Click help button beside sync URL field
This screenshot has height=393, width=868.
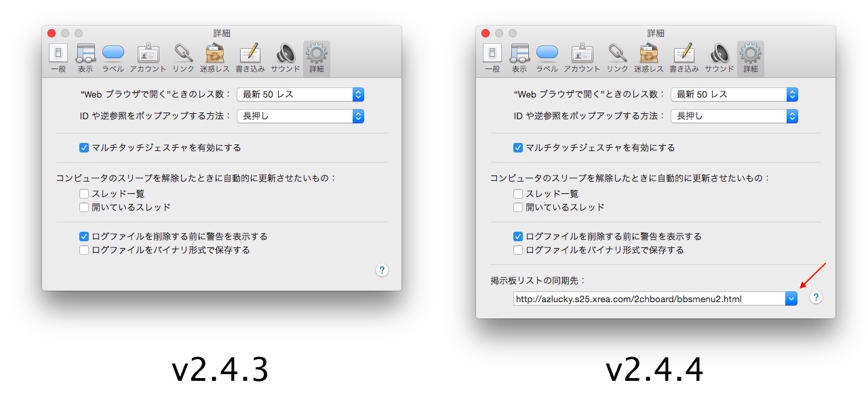(816, 297)
